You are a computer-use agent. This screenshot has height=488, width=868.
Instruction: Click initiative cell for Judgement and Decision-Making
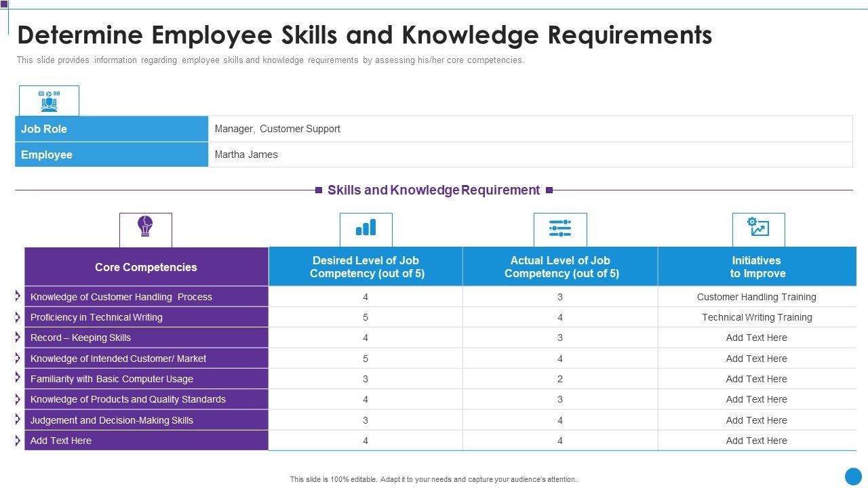pos(757,420)
